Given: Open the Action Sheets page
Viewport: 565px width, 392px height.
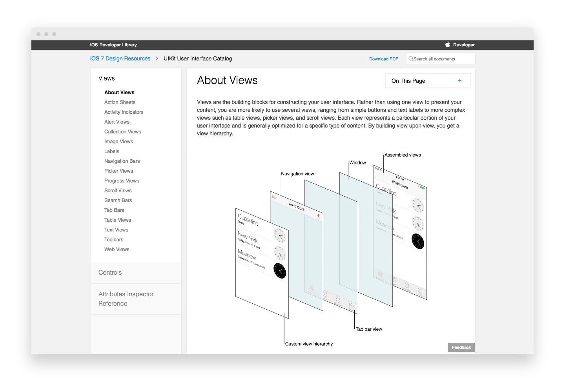Looking at the screenshot, I should coord(120,102).
